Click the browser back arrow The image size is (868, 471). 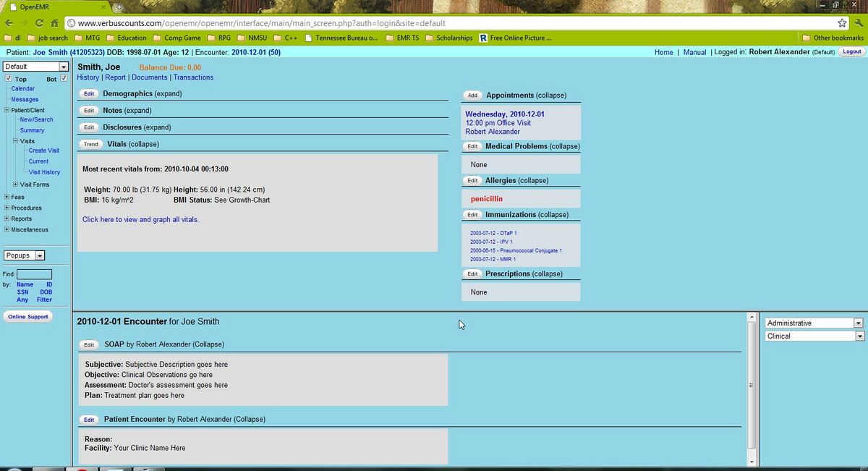9,22
